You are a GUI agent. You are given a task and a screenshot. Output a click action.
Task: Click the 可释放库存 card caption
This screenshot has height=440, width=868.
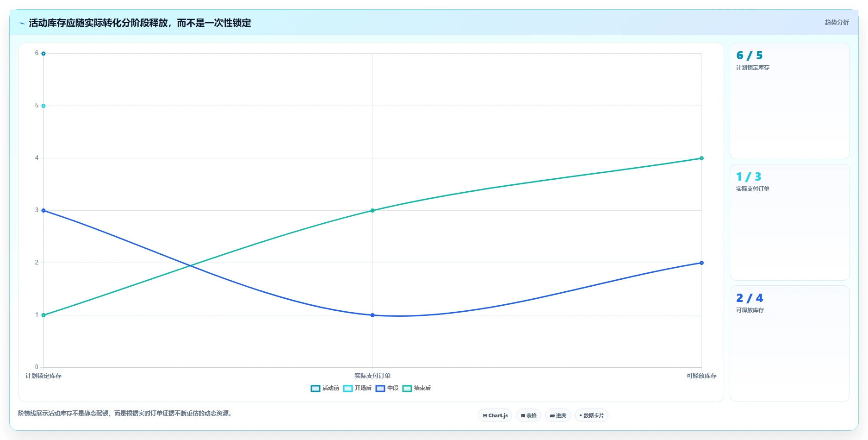750,310
